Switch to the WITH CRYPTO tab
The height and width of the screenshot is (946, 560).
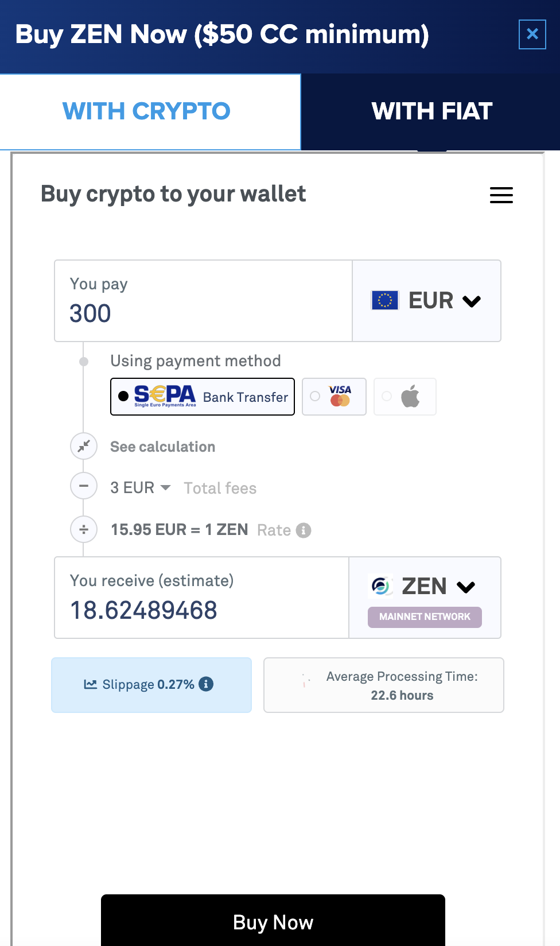click(147, 111)
